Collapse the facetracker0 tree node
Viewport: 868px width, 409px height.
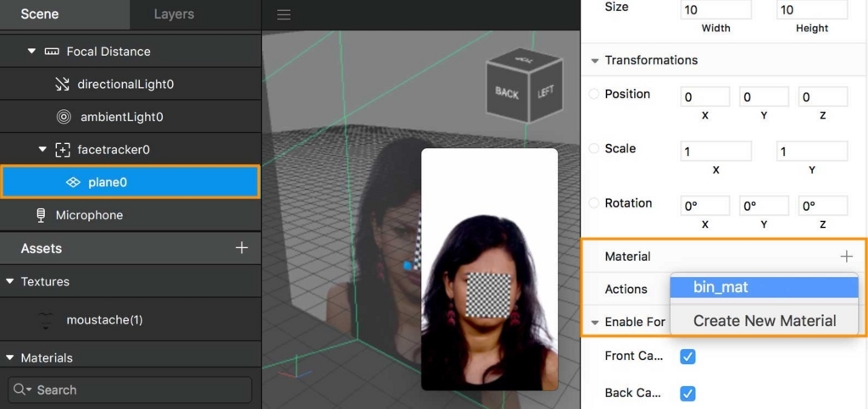click(x=42, y=150)
